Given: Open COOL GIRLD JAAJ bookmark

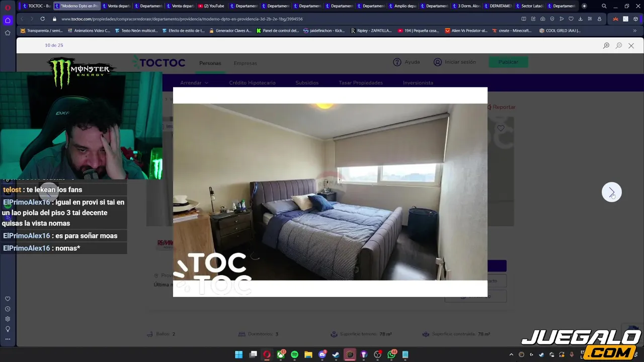Looking at the screenshot, I should 559,31.
